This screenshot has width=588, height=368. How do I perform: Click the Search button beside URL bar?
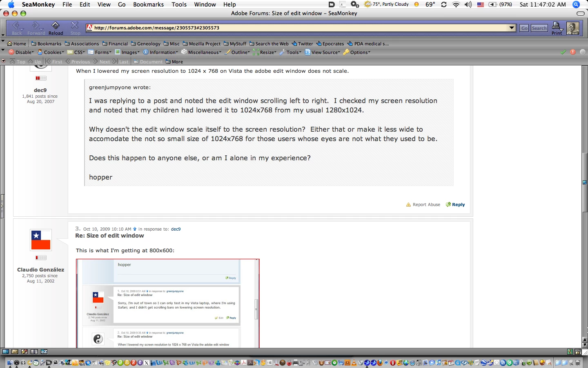[539, 28]
